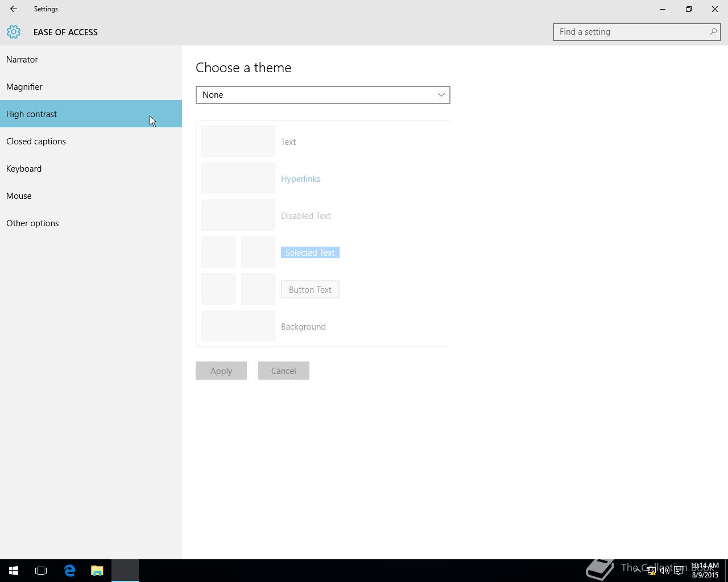The height and width of the screenshot is (582, 728).
Task: Click the Background label
Action: pyautogui.click(x=303, y=326)
